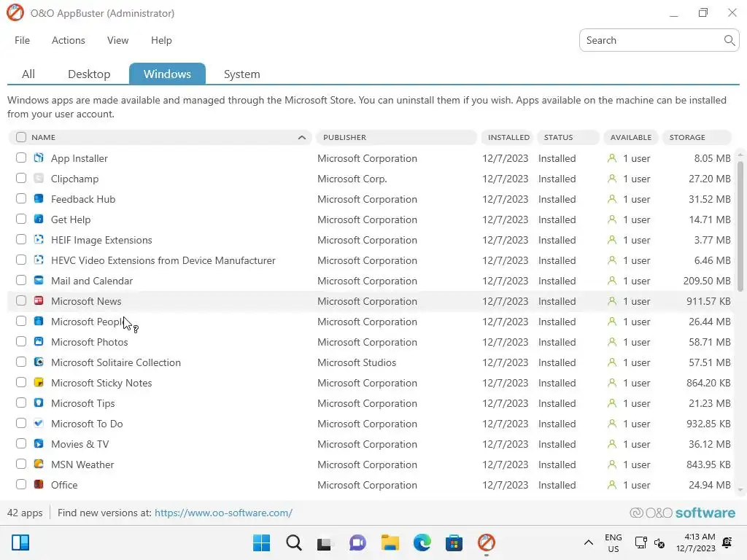The image size is (747, 560).
Task: Select the Windows tab
Action: tap(167, 74)
